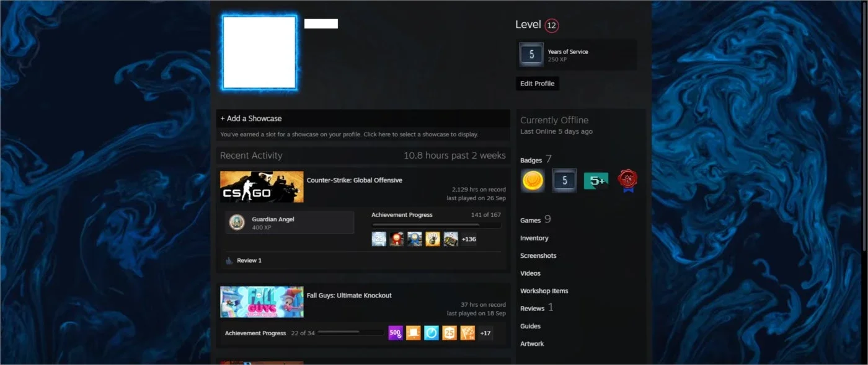
Task: Open the Badges section link
Action: click(531, 161)
